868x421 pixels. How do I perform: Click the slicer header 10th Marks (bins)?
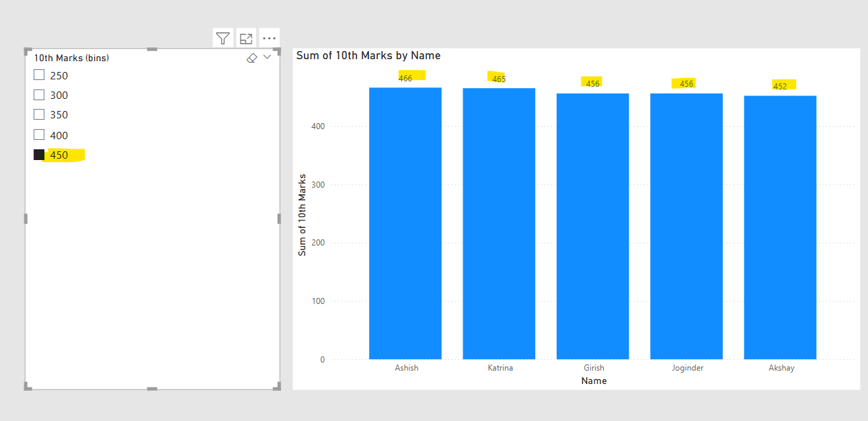[72, 58]
